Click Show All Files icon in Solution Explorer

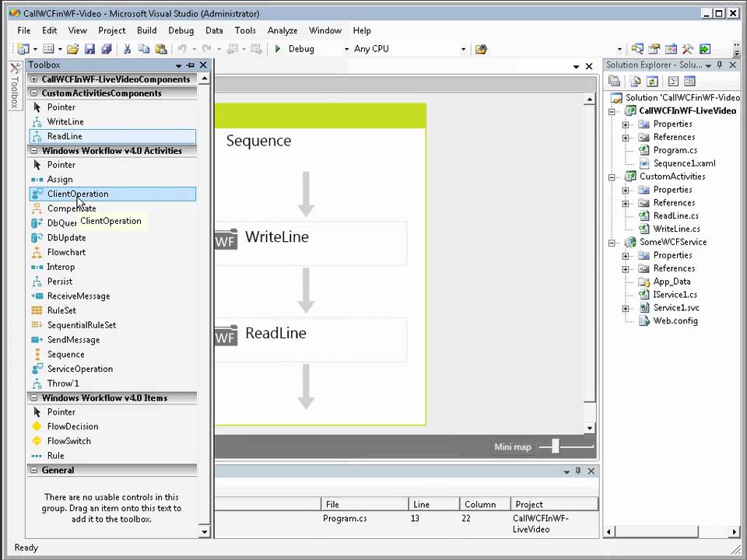(636, 81)
